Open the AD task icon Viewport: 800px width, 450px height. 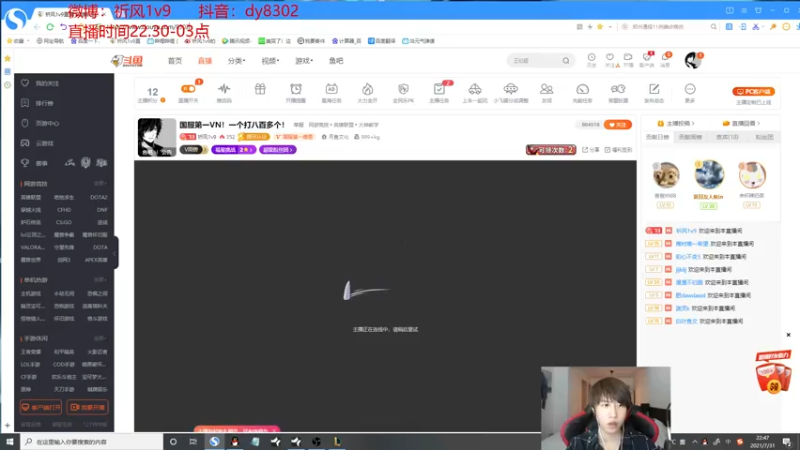(x=332, y=89)
